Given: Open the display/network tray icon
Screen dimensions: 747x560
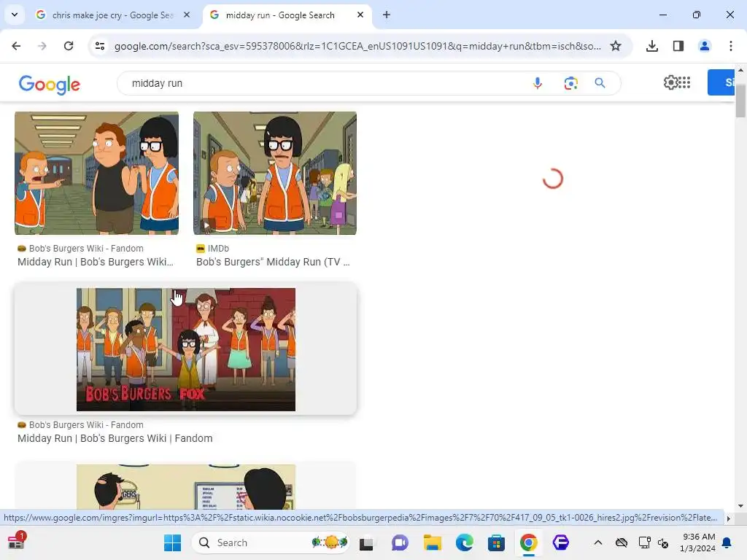Looking at the screenshot, I should [645, 542].
